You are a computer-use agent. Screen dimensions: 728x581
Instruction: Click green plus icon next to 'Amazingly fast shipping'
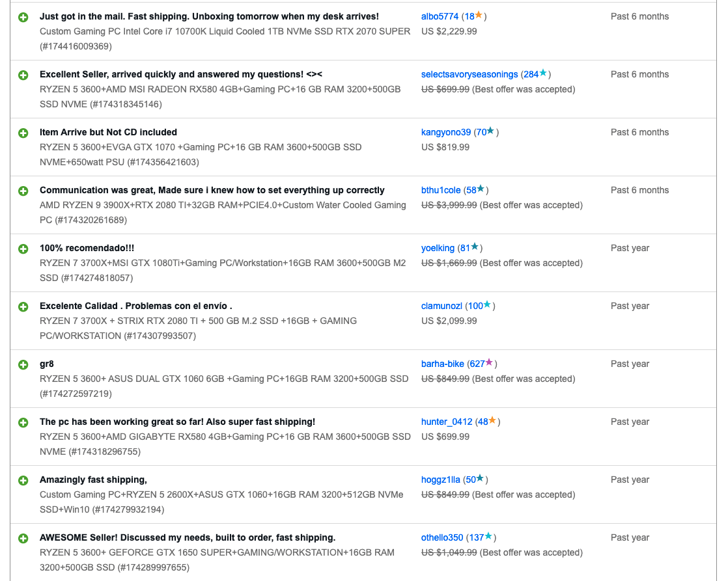[23, 480]
